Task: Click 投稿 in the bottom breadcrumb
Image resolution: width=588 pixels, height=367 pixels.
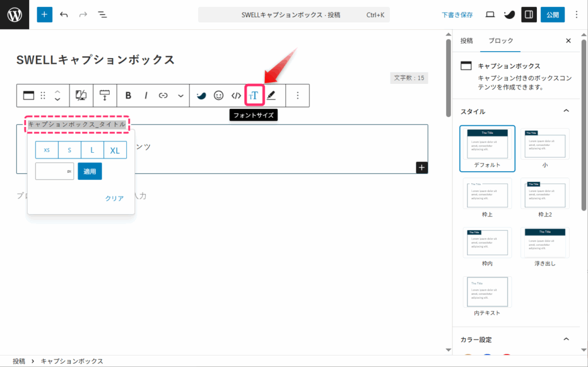Action: 19,361
